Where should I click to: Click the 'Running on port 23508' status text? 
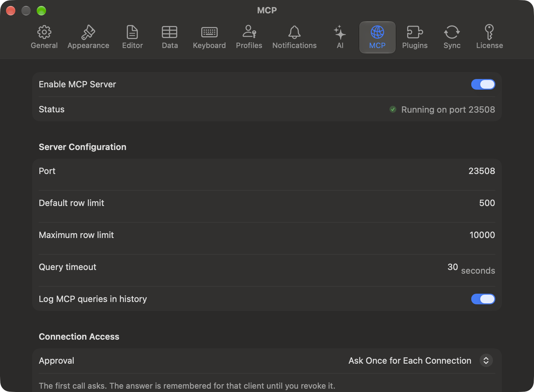[x=448, y=110]
